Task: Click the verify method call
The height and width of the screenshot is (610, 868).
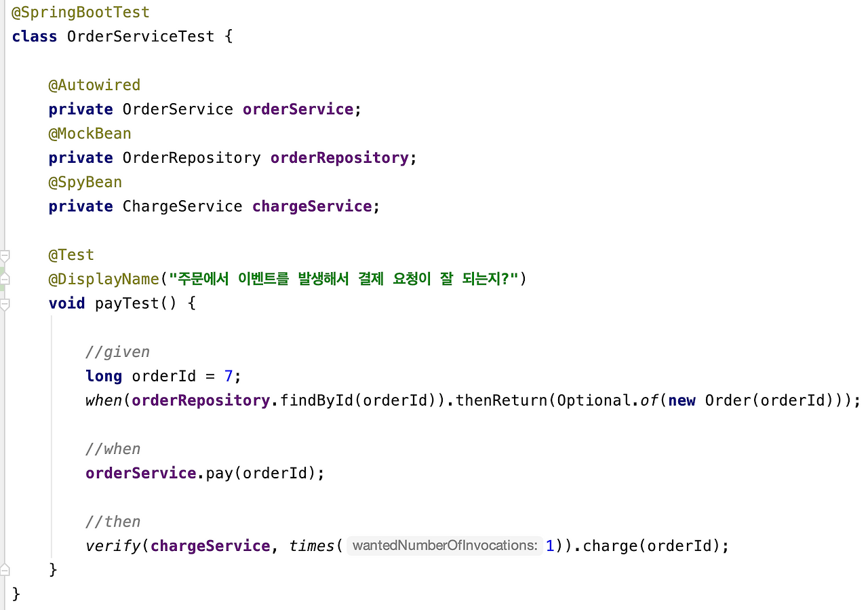Action: 113,546
